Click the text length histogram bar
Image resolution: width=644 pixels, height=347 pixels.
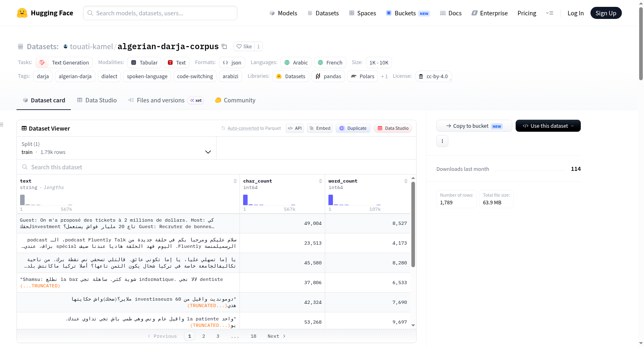[23, 200]
